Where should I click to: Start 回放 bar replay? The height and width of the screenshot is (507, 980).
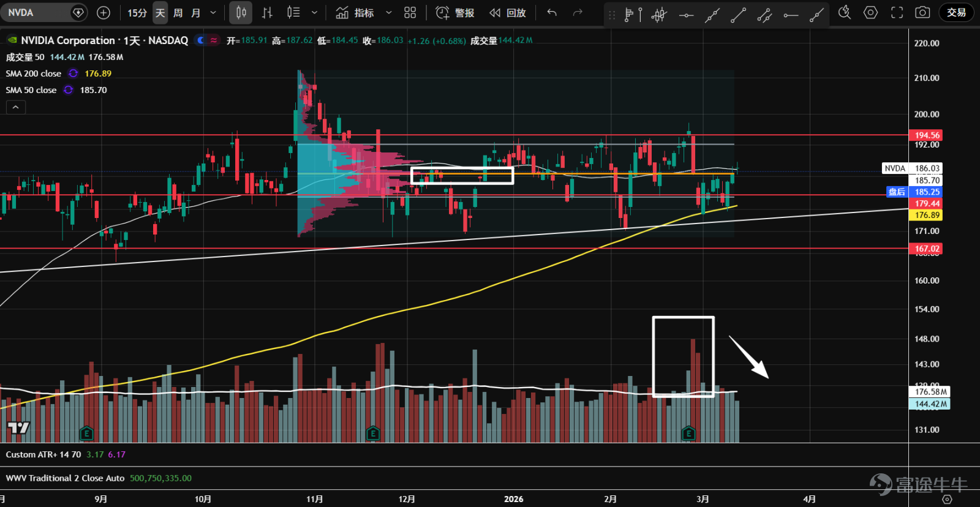[508, 12]
